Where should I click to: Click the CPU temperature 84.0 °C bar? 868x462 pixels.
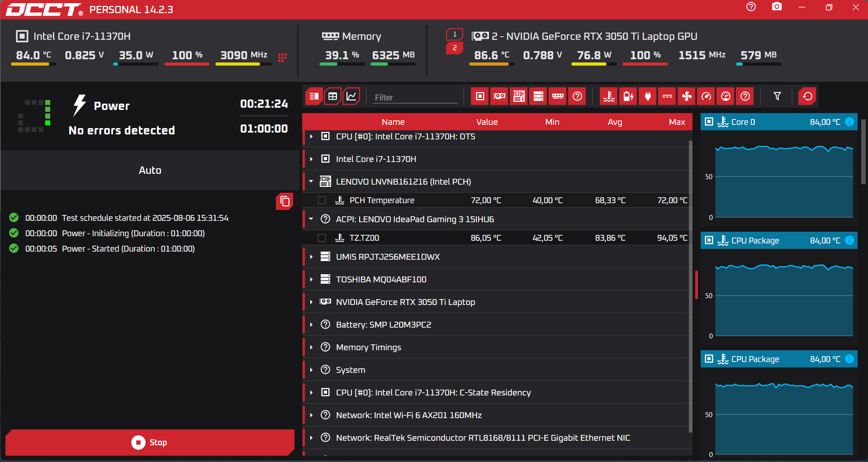(33, 64)
